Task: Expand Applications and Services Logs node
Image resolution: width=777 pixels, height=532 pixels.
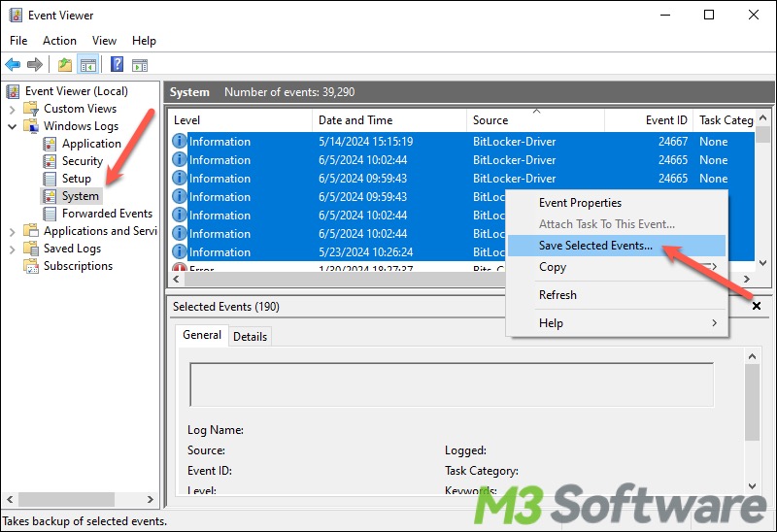Action: pos(13,231)
